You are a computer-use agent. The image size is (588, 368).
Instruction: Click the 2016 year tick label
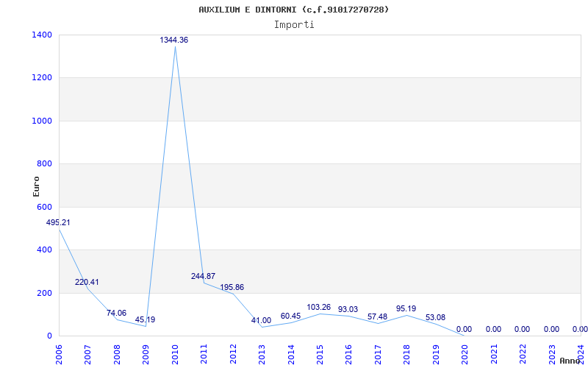[x=349, y=355]
